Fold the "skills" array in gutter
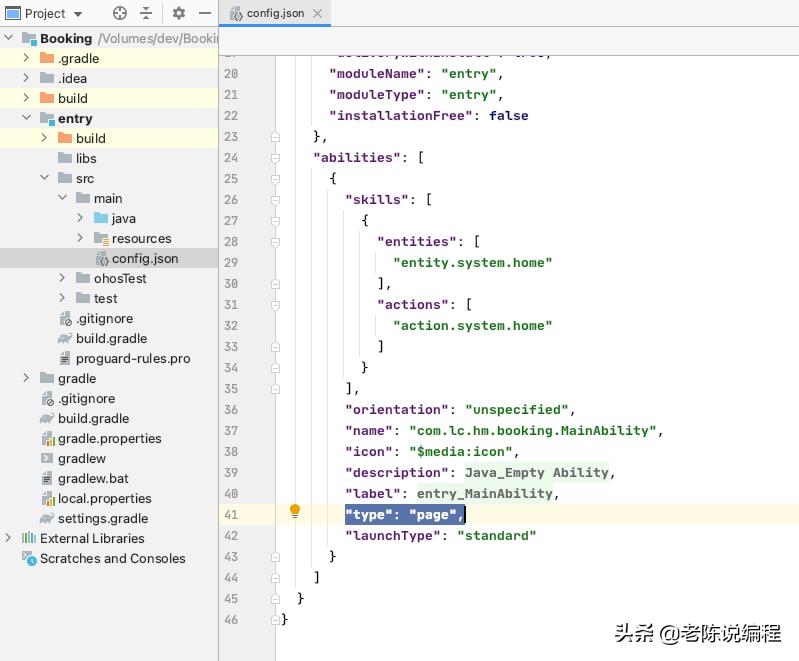This screenshot has width=799, height=661. [x=275, y=200]
